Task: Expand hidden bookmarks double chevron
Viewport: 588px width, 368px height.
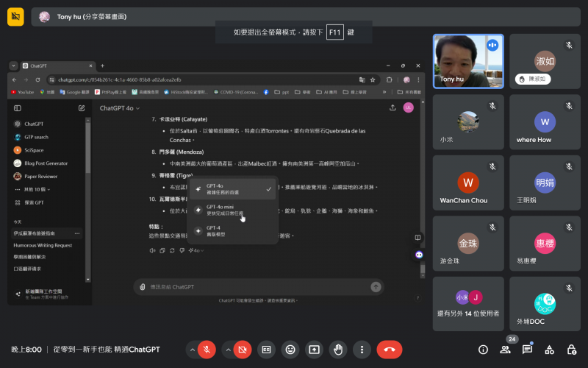Action: pos(384,92)
